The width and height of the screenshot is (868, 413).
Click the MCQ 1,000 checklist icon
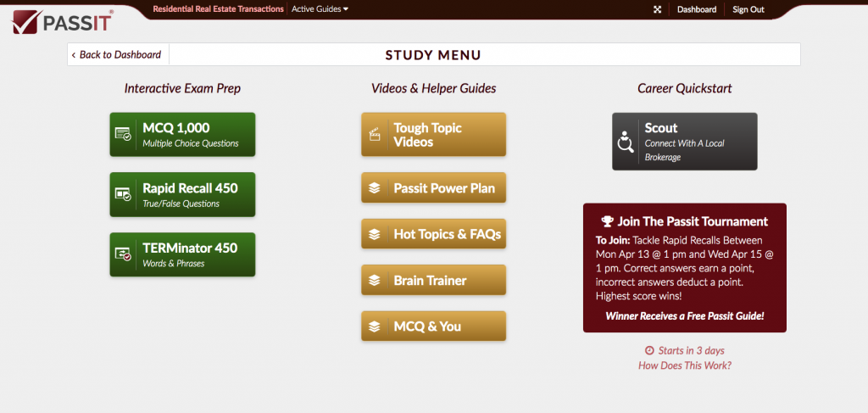point(123,134)
